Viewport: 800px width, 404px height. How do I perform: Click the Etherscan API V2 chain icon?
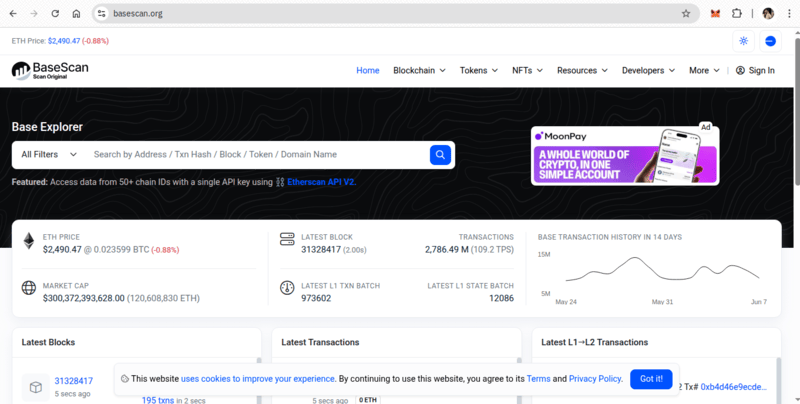coord(280,182)
